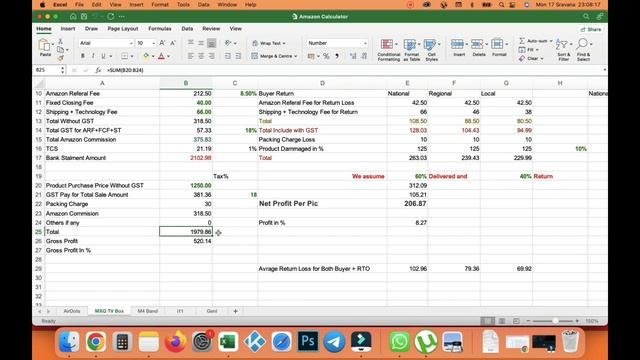The image size is (640, 360).
Task: Toggle middle vertical alignment
Action: coord(201,43)
